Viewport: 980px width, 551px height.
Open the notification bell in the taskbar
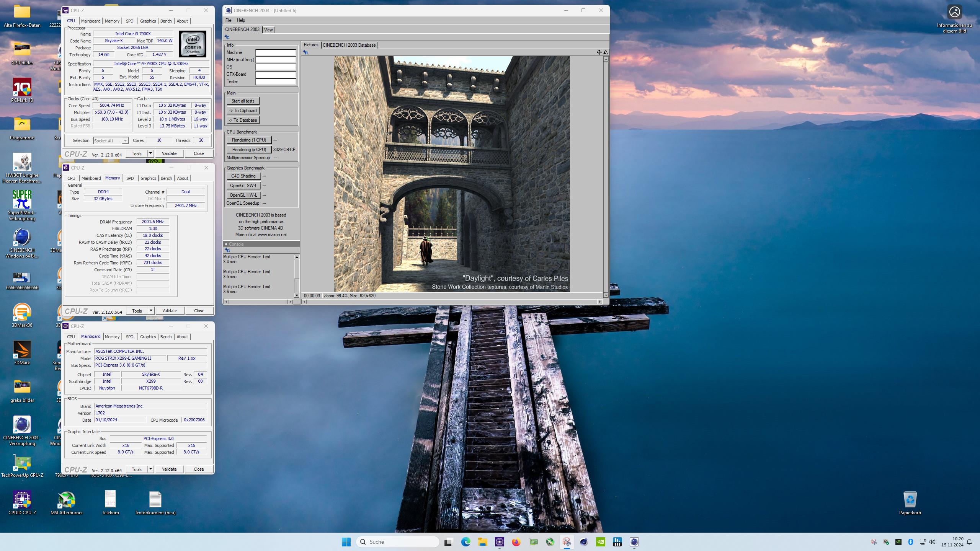tap(969, 542)
